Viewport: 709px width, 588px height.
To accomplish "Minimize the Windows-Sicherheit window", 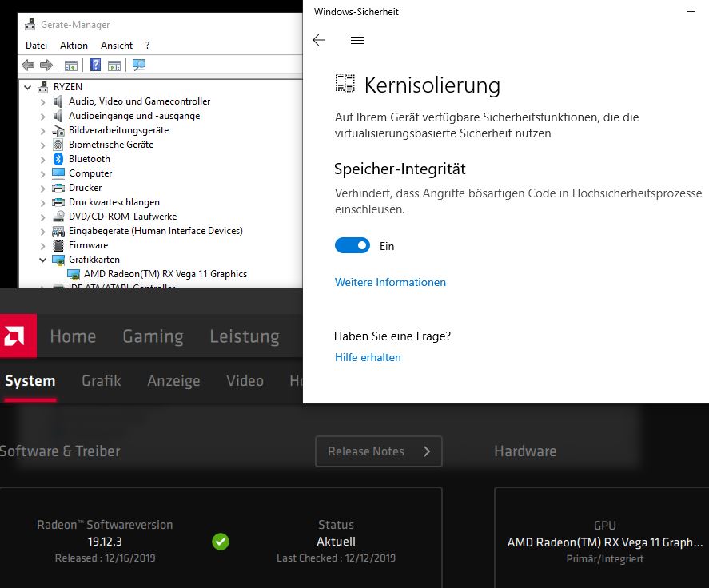I will point(691,12).
